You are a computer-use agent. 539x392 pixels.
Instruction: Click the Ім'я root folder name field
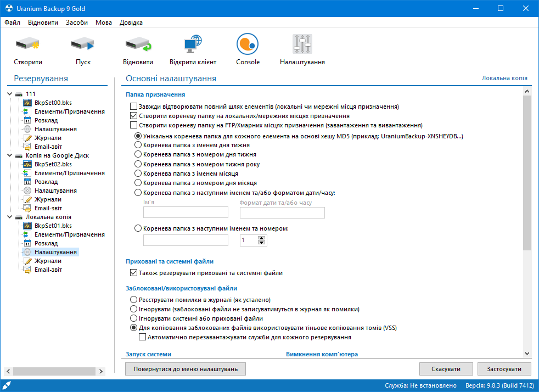186,212
